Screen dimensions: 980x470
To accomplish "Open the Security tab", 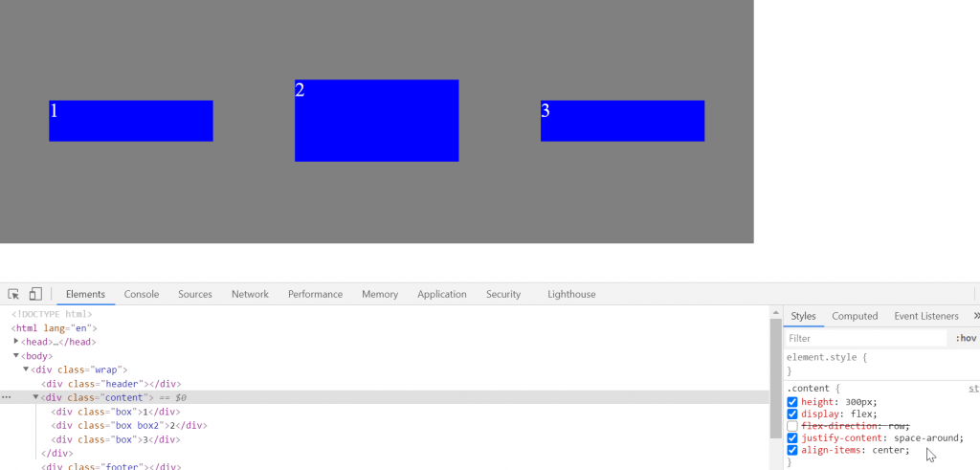I will click(x=503, y=294).
